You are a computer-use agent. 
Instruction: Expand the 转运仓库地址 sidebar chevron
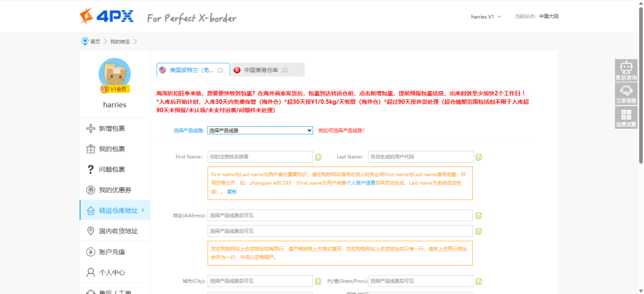click(x=143, y=210)
